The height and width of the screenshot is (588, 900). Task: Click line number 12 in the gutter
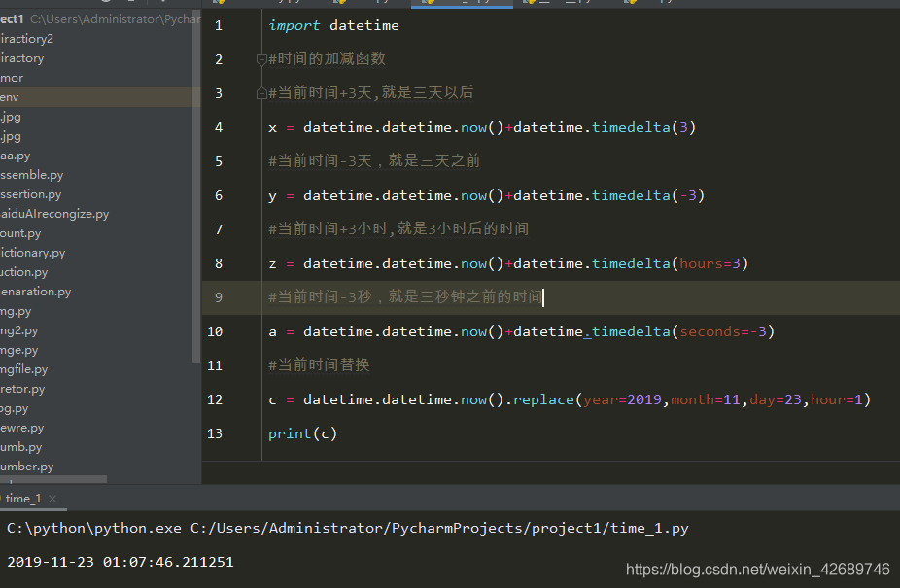click(x=215, y=399)
